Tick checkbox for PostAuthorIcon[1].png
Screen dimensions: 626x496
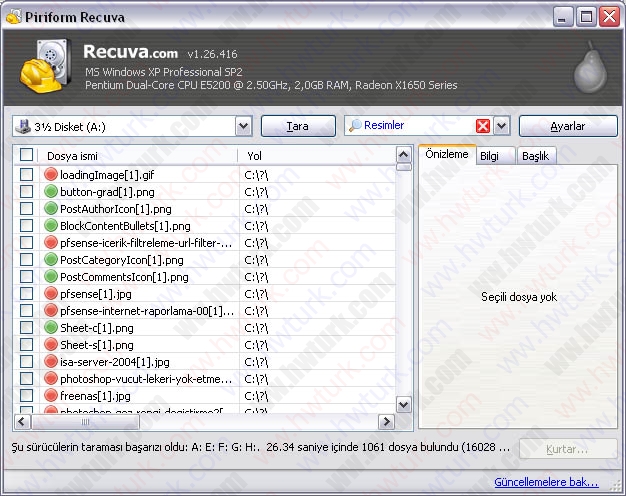pos(26,208)
